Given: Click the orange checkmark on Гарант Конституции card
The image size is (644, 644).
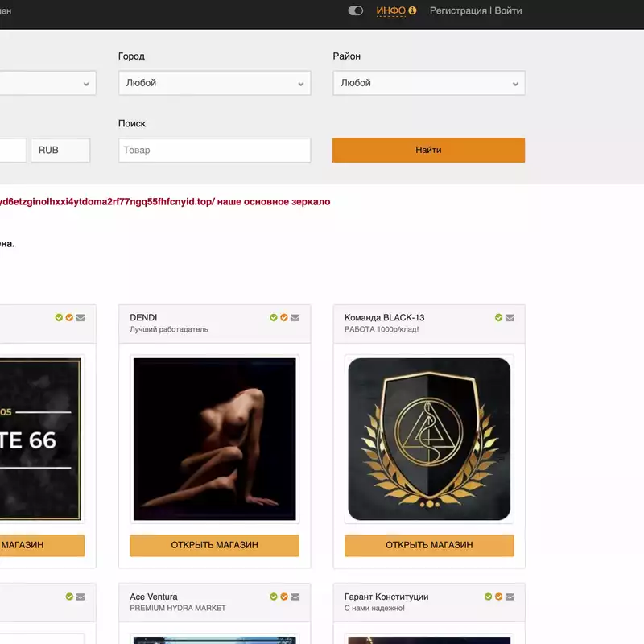Looking at the screenshot, I should pyautogui.click(x=499, y=597).
